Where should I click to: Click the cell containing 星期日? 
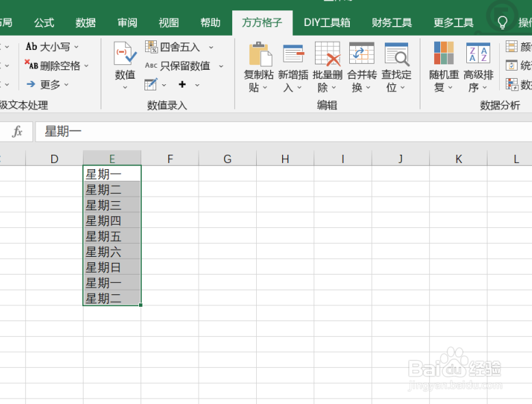click(112, 267)
